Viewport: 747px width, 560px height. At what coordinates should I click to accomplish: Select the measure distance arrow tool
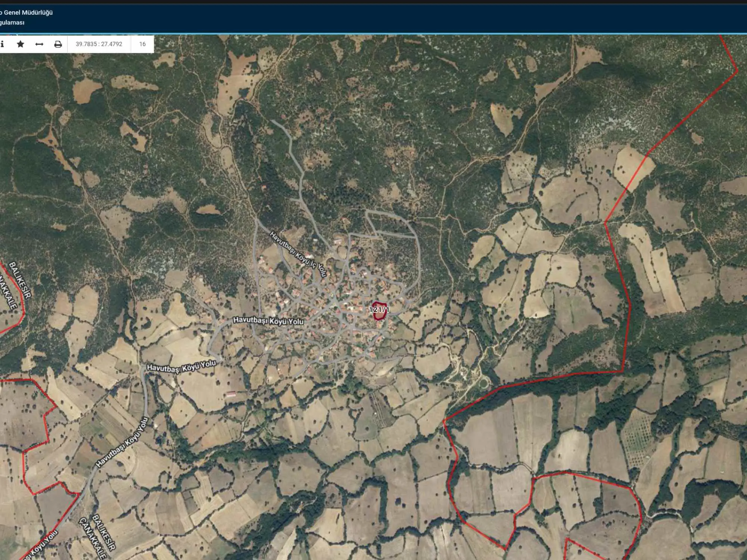pyautogui.click(x=39, y=44)
